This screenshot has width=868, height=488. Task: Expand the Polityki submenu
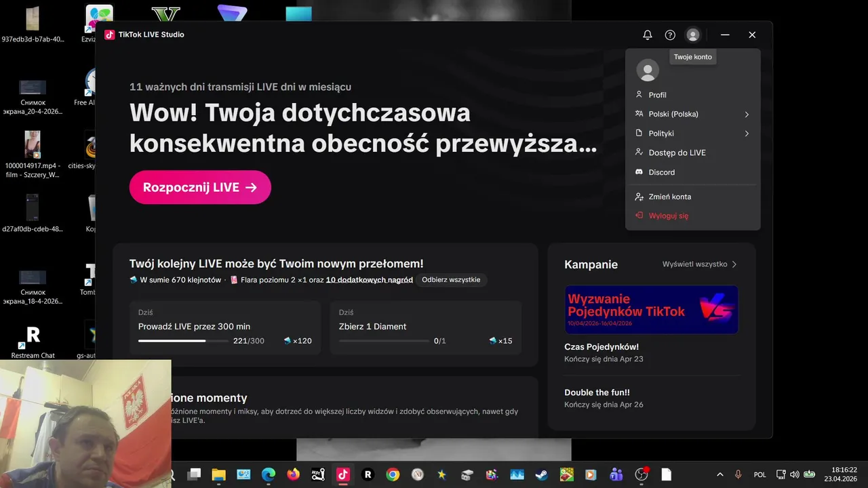coord(692,134)
